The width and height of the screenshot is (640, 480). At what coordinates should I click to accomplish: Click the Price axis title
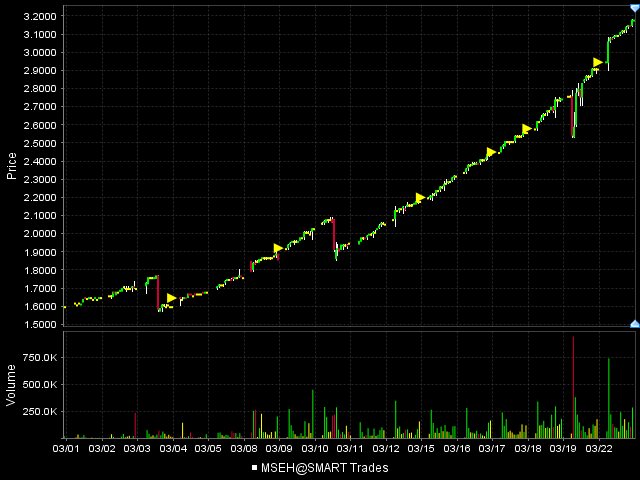(x=11, y=165)
